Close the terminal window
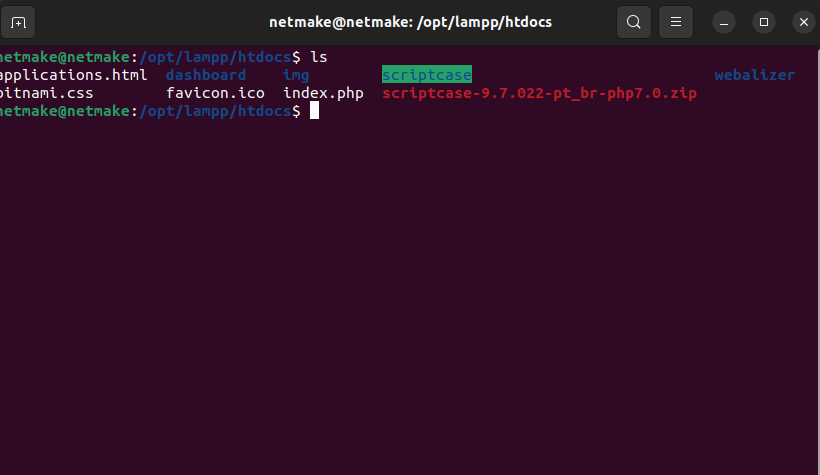 point(804,22)
